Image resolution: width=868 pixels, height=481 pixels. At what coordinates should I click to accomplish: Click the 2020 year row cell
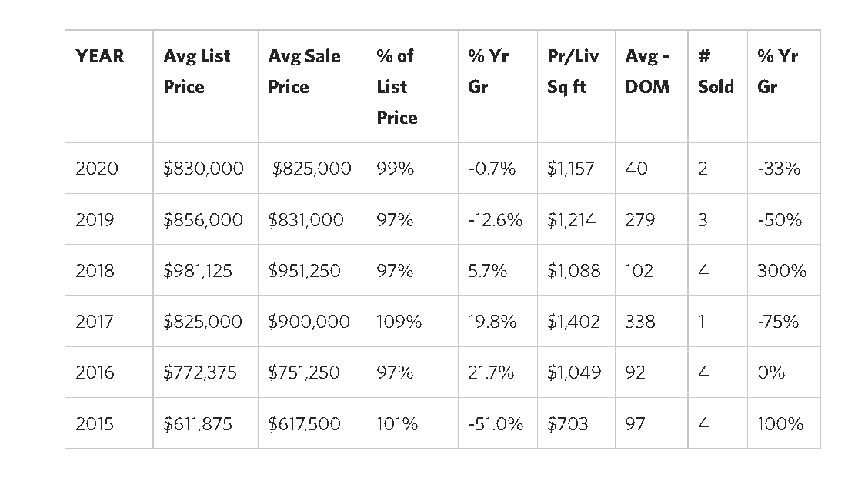coord(97,169)
